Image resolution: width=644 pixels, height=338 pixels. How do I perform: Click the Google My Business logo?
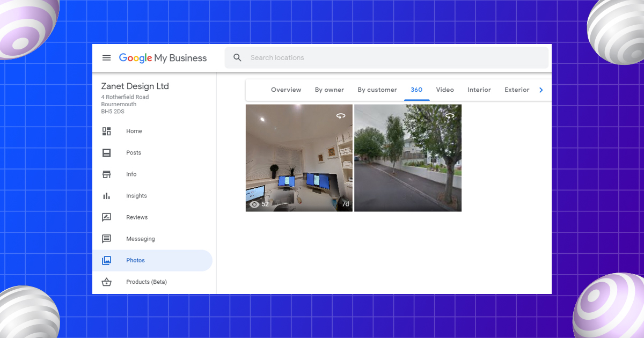(x=163, y=58)
